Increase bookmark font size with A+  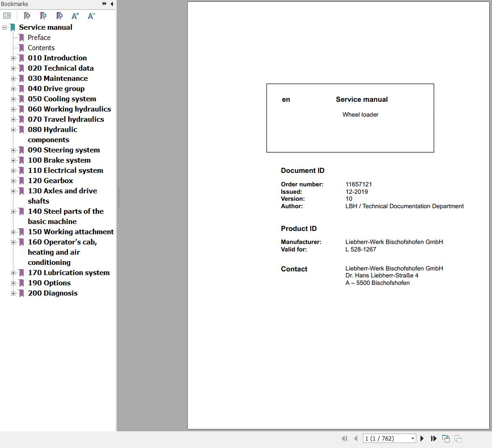pyautogui.click(x=75, y=16)
